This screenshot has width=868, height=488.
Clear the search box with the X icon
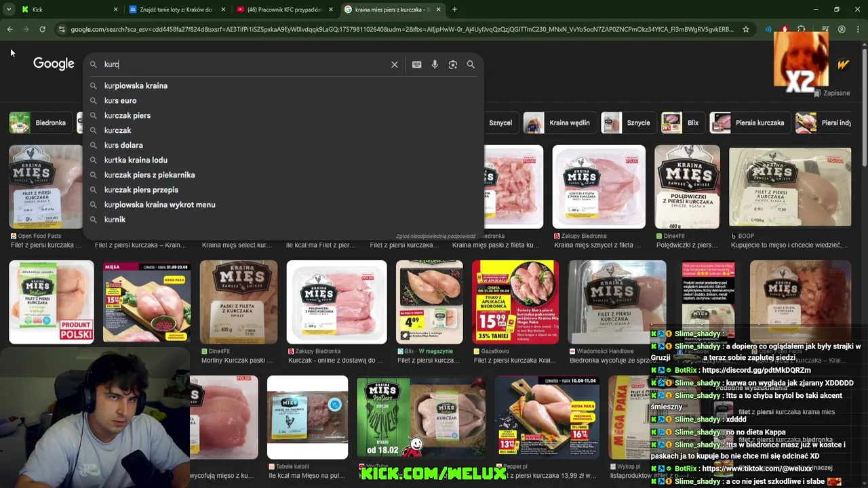click(x=395, y=64)
